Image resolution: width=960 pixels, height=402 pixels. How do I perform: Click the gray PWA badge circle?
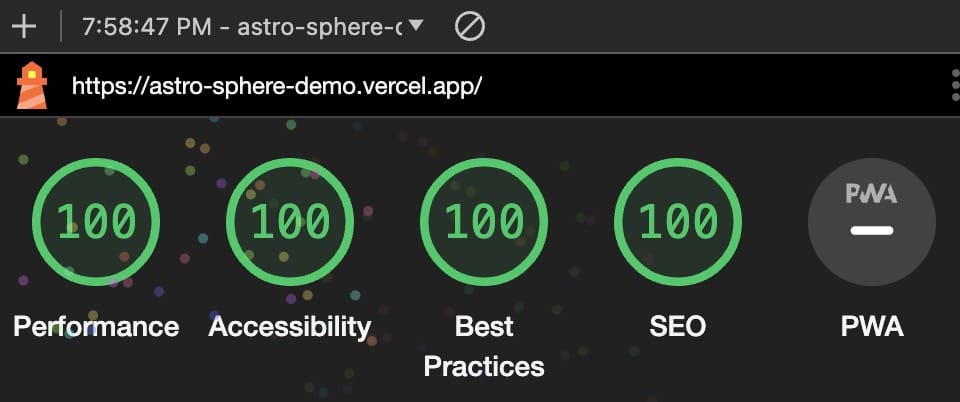pos(872,221)
